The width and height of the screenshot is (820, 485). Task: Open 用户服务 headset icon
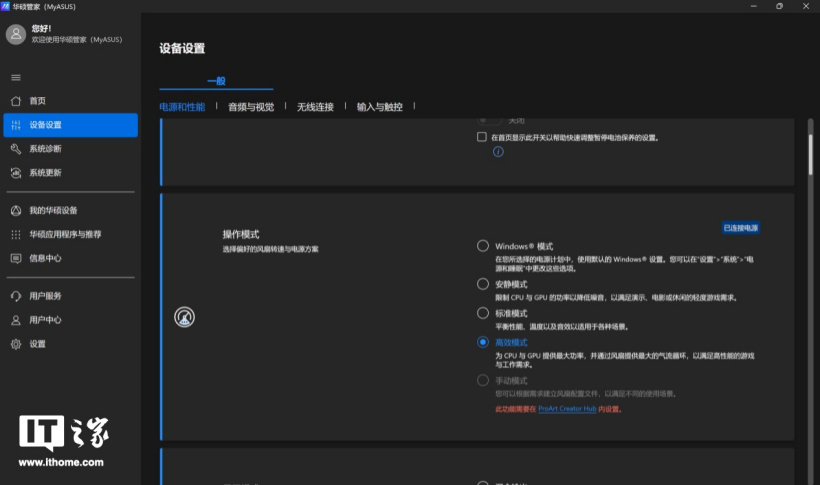16,296
